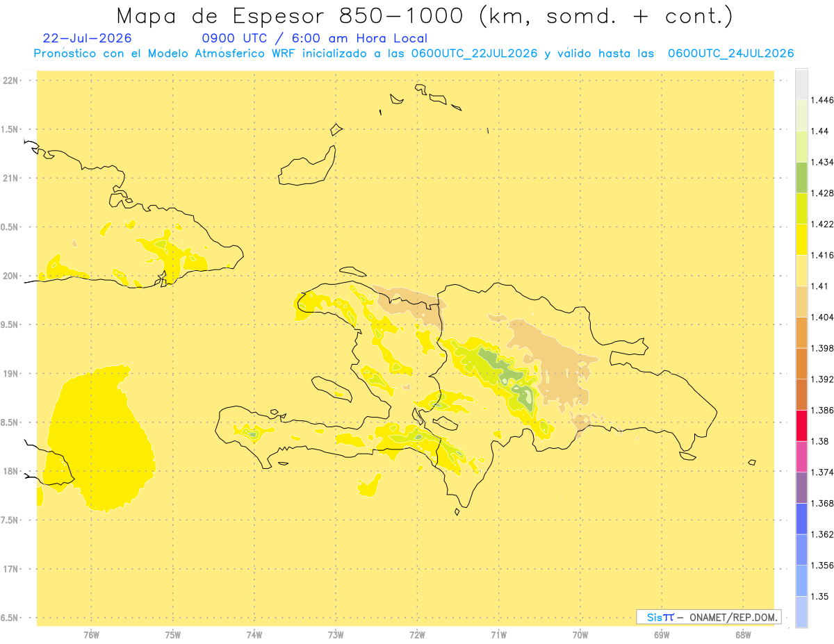834x644 pixels.
Task: Click the colorbar value 1.404
Action: (822, 317)
